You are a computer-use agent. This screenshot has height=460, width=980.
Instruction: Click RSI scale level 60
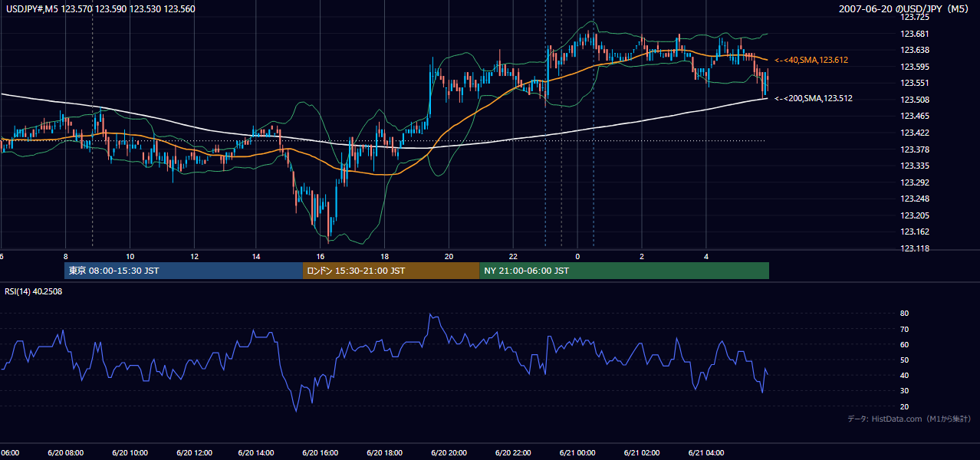pyautogui.click(x=904, y=344)
